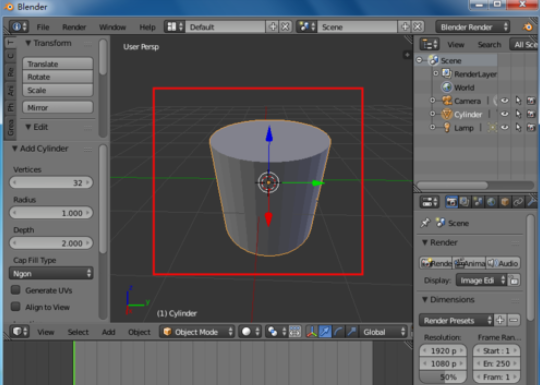Select the rotate manipulator arc icon
540x385 pixels.
[x=339, y=332]
